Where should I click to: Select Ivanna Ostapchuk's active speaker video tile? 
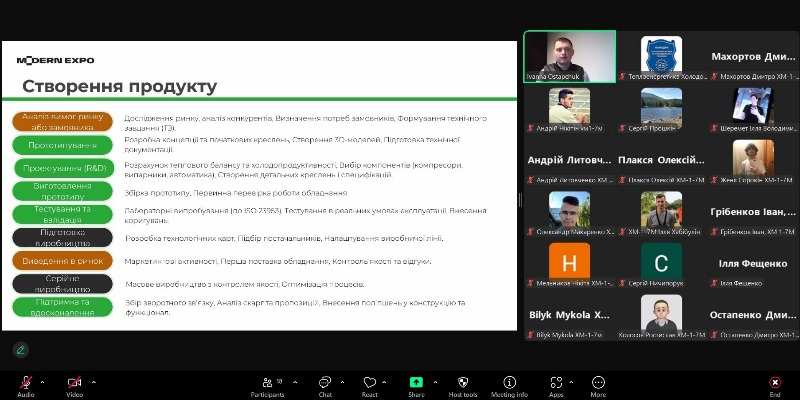click(x=569, y=57)
